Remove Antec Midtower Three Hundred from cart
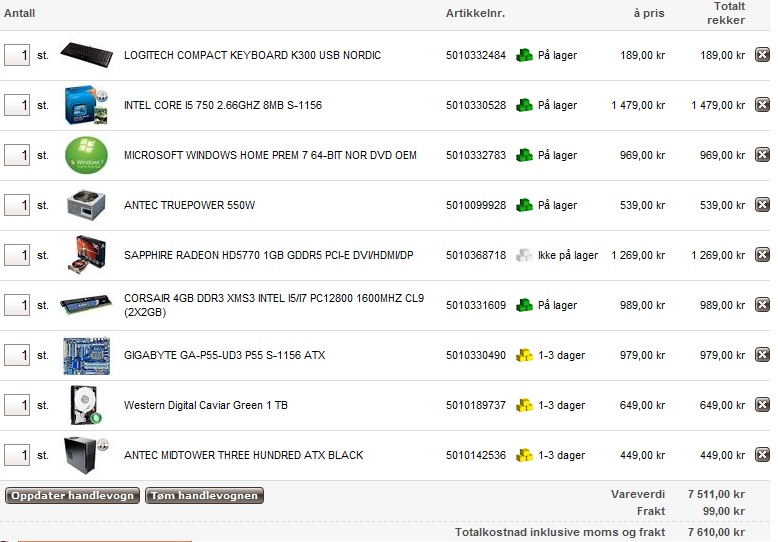Screen dimensions: 778x542 point(762,455)
